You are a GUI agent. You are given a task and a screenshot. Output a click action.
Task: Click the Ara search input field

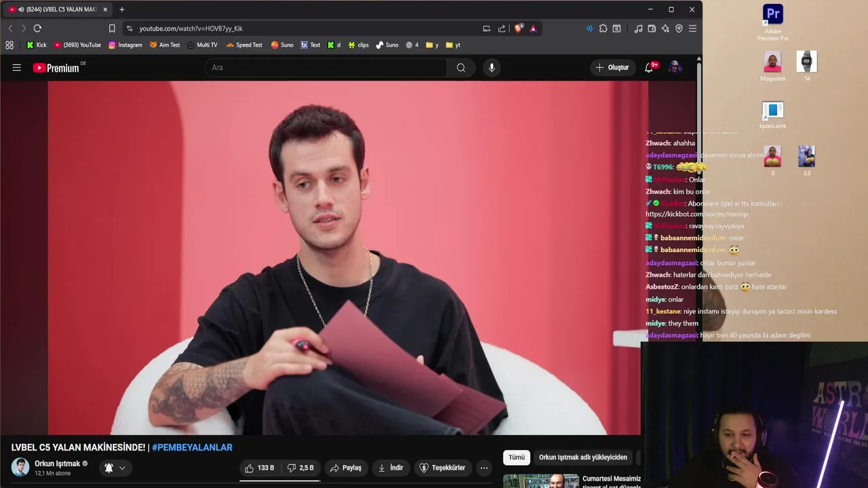(325, 67)
